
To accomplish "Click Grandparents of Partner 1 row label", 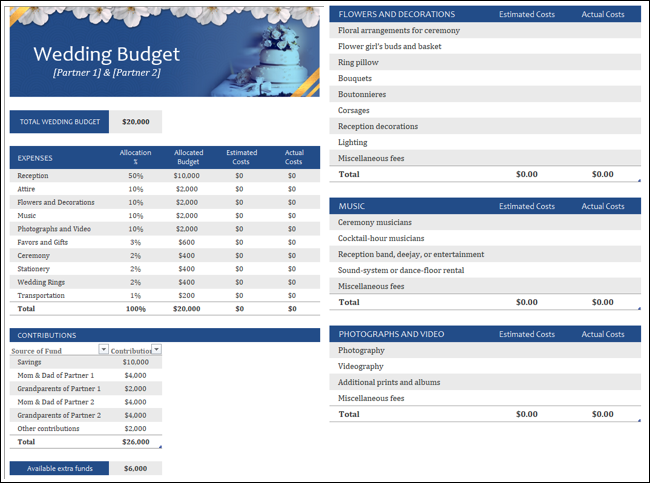I will 59,388.
